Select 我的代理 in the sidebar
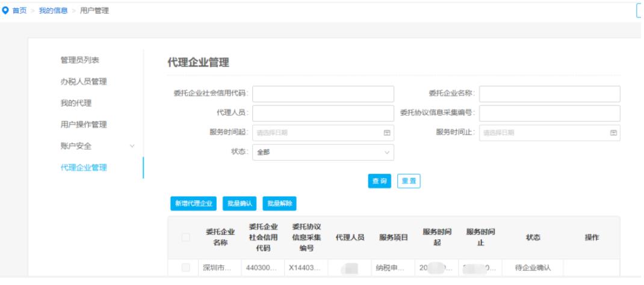 (x=76, y=103)
